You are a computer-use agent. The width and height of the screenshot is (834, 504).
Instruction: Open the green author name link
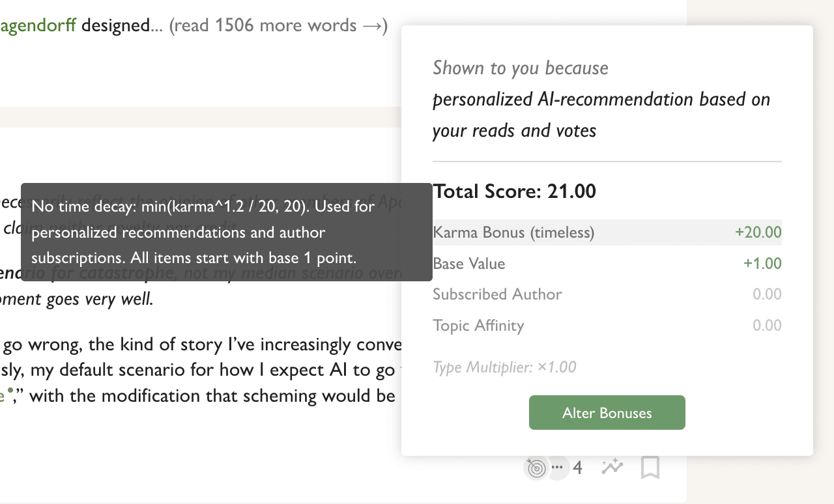38,25
